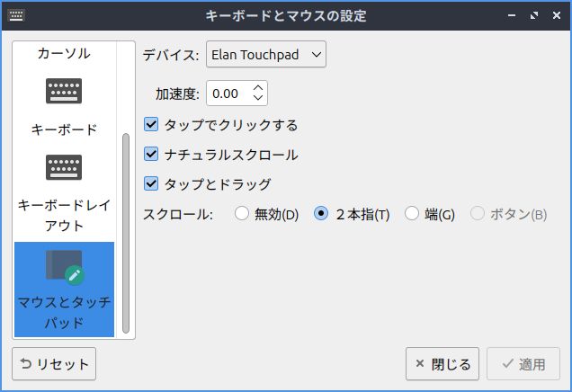
Task: Select the 無効(D) scroll radio button
Action: point(242,213)
